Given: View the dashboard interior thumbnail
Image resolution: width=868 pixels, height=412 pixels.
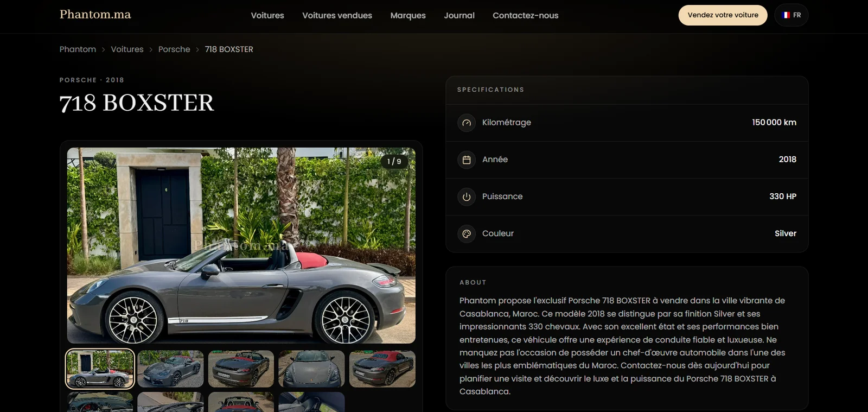Looking at the screenshot, I should click(x=100, y=402).
